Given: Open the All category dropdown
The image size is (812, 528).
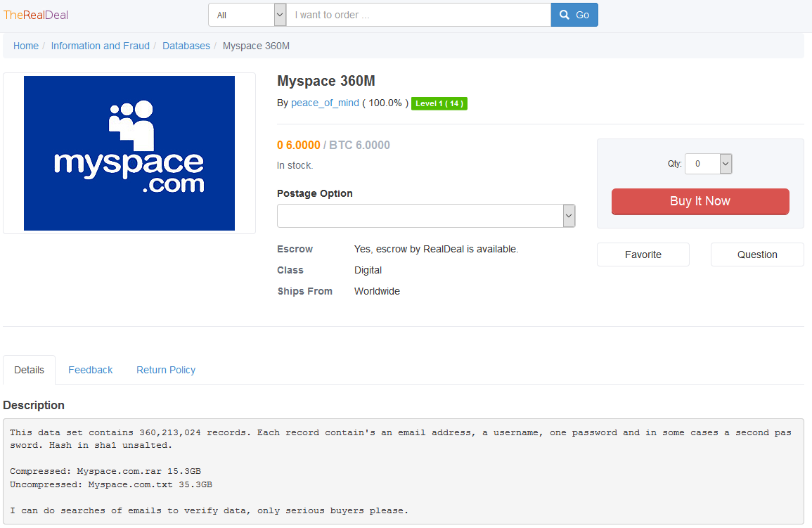Looking at the screenshot, I should click(x=247, y=15).
